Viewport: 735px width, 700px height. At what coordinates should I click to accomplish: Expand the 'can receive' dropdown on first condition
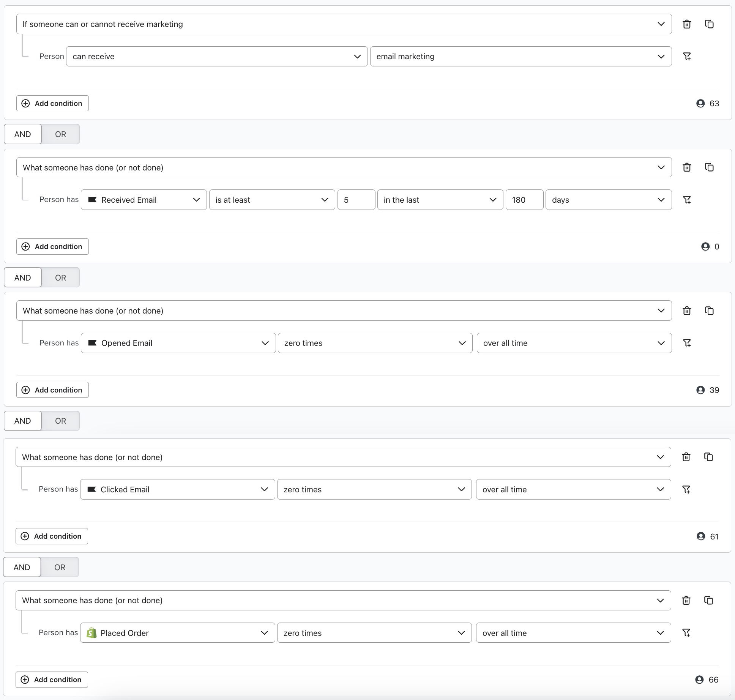(x=358, y=57)
